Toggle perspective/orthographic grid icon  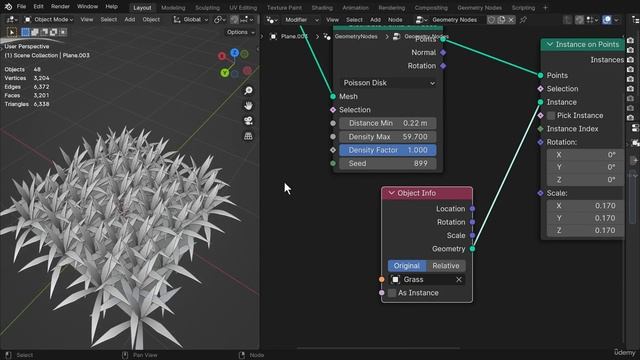(248, 136)
